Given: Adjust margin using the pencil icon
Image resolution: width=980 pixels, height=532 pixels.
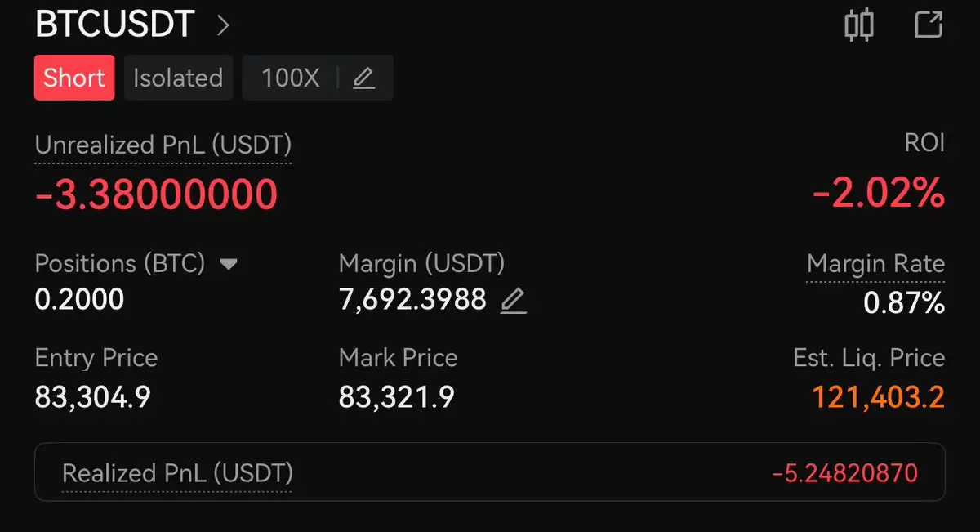Looking at the screenshot, I should click(x=513, y=301).
